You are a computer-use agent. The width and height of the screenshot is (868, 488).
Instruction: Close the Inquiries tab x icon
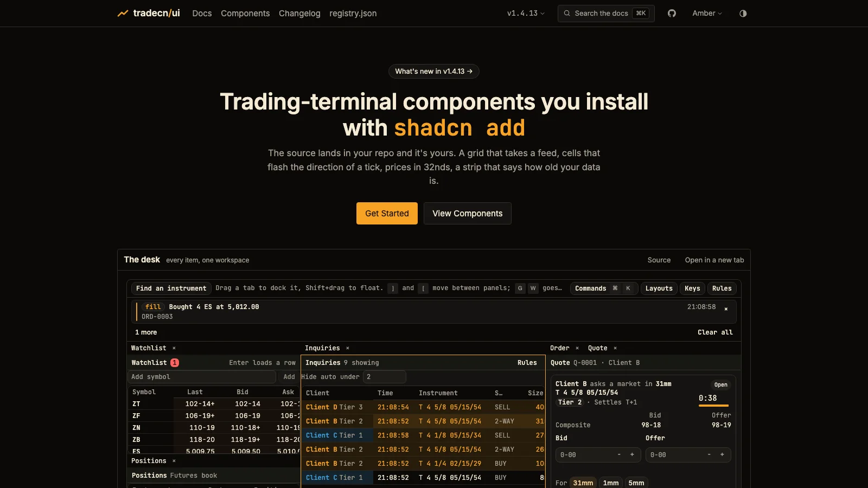tap(347, 348)
